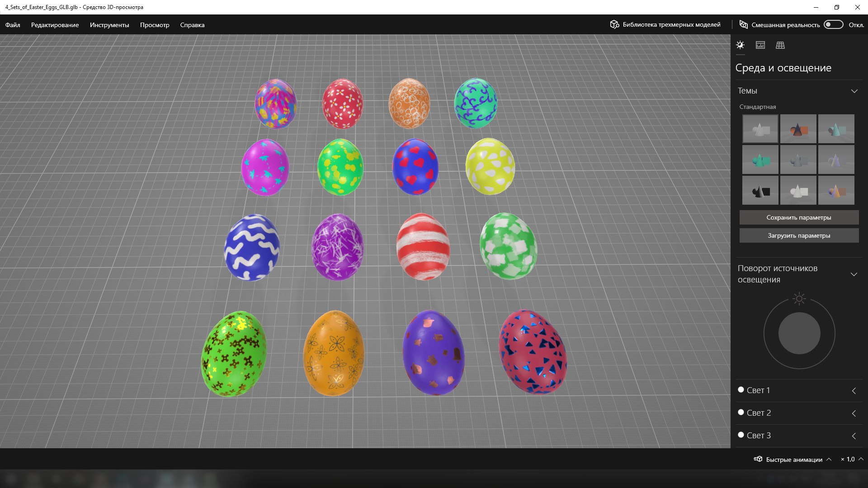
Task: Open the Быстрые анимации popup chevron
Action: (829, 459)
